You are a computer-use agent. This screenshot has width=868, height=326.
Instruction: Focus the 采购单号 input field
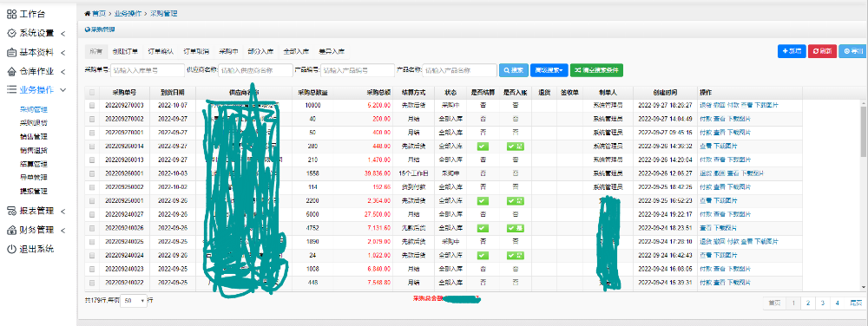click(x=148, y=70)
